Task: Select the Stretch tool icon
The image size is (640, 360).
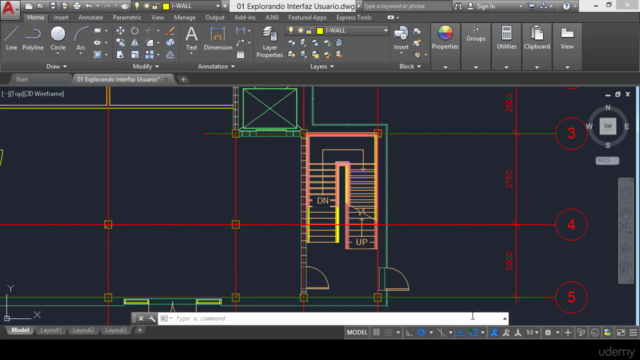Action: (x=120, y=54)
